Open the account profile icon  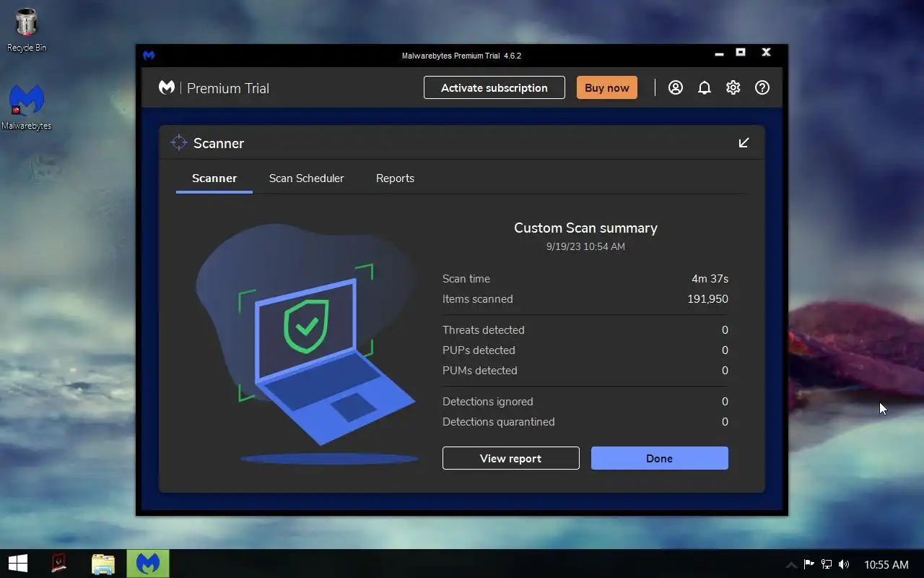[676, 87]
